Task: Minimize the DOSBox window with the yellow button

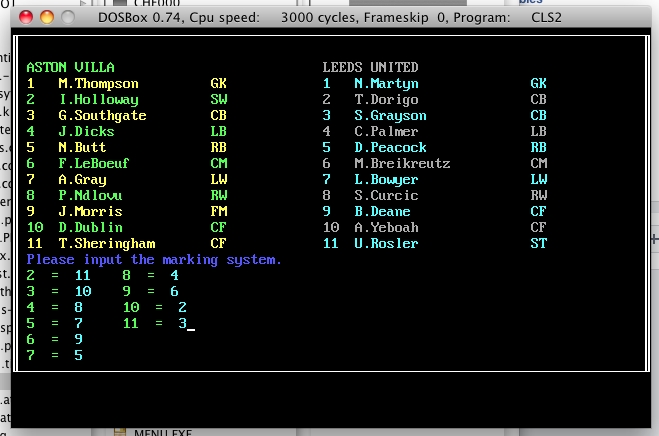Action: pyautogui.click(x=47, y=17)
